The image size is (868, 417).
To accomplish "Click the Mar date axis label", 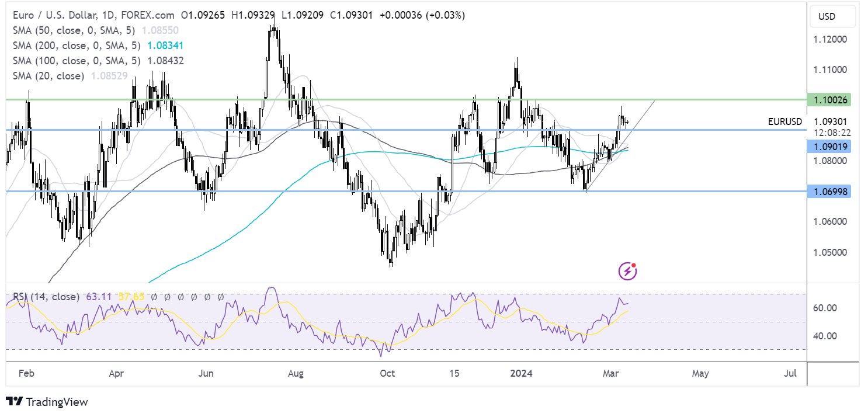I will 610,373.
